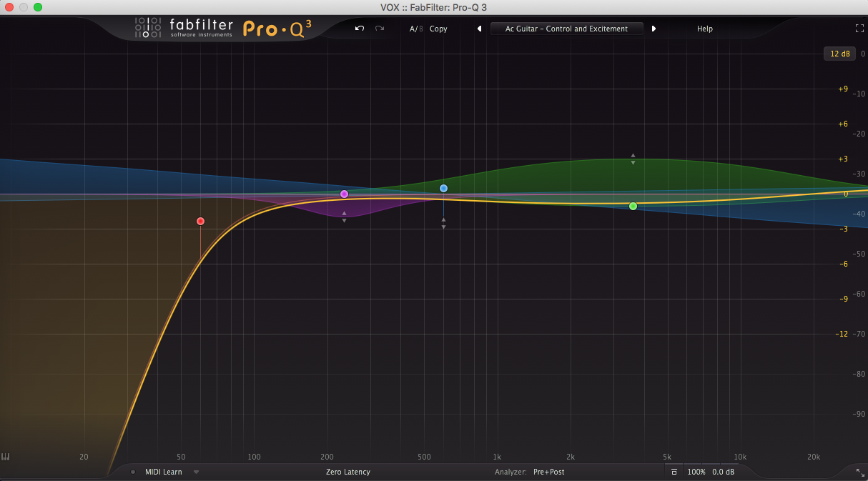Image resolution: width=868 pixels, height=481 pixels.
Task: Click dynamic range arrows above green band
Action: pyautogui.click(x=633, y=159)
